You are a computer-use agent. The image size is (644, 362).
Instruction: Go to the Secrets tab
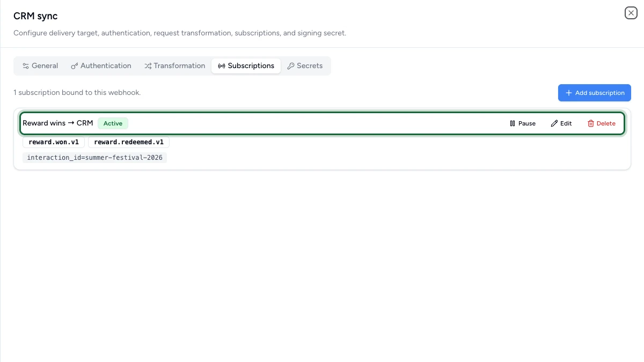coord(305,66)
